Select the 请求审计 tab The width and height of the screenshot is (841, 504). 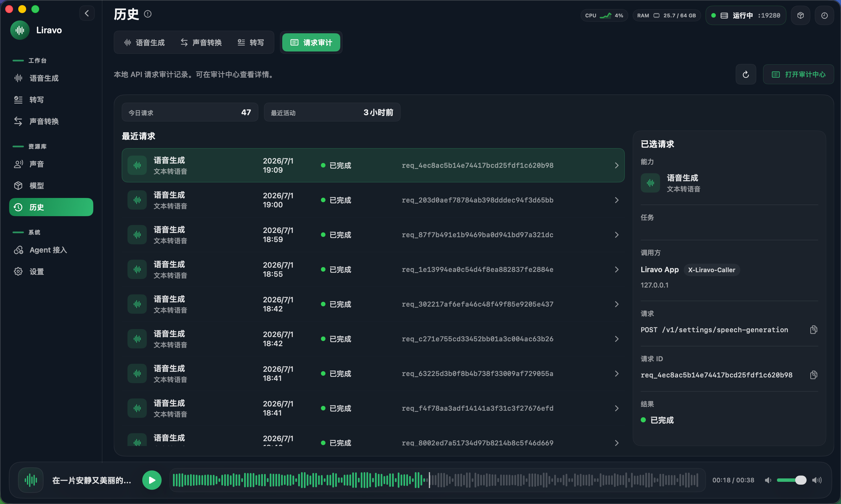pos(311,42)
